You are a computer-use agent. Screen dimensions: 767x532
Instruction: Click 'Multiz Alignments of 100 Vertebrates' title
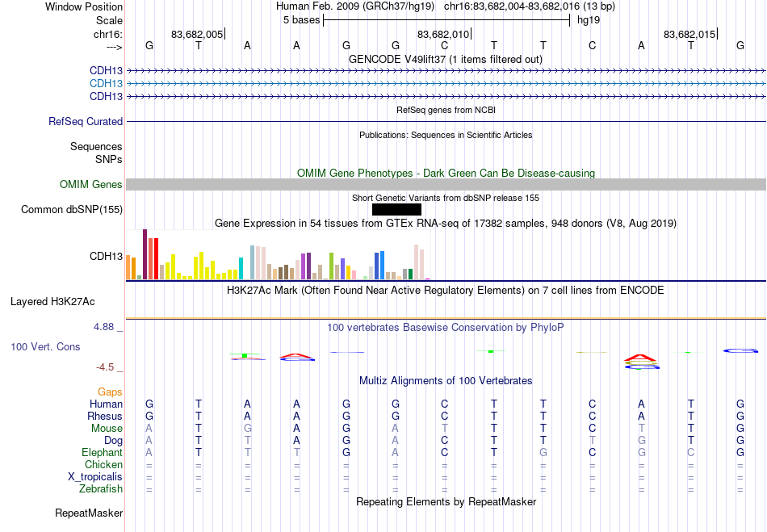(446, 381)
